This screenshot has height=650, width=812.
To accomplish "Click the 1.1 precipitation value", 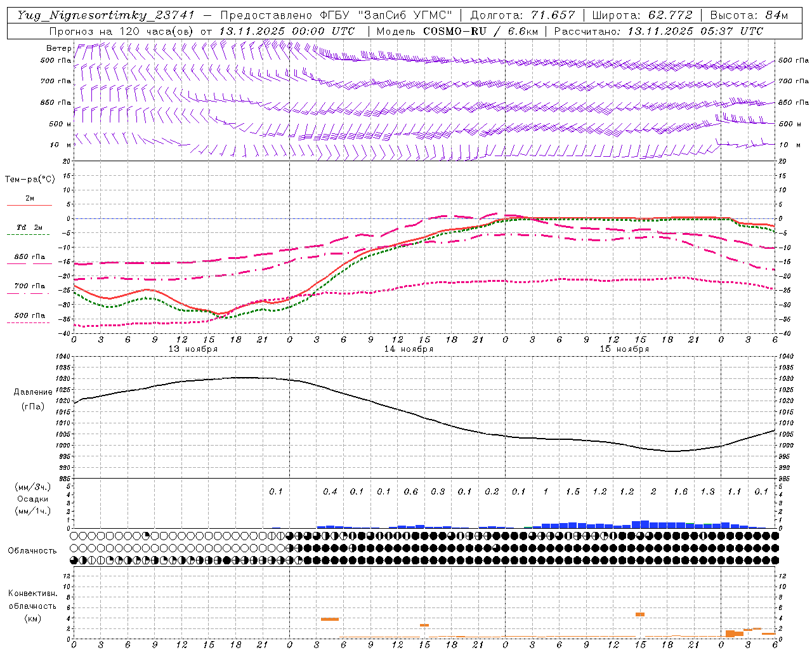I will click(x=735, y=492).
